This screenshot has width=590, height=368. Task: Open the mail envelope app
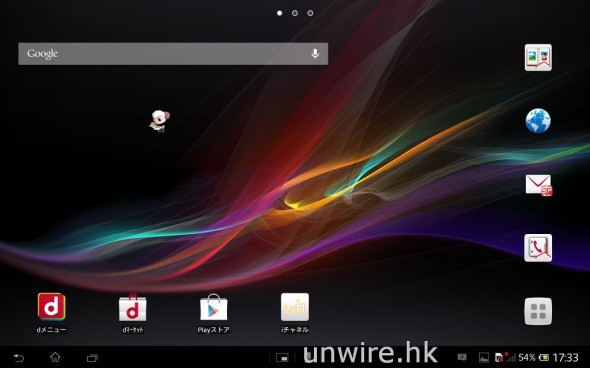pyautogui.click(x=539, y=185)
